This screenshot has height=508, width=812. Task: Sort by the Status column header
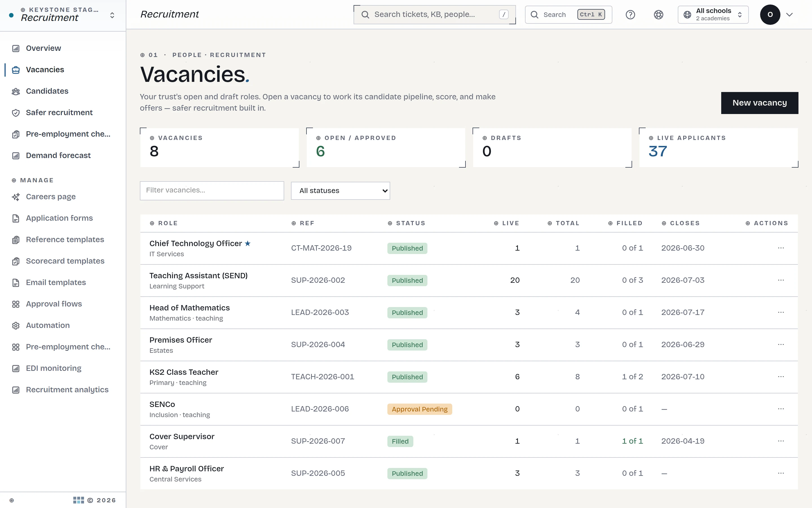point(407,224)
